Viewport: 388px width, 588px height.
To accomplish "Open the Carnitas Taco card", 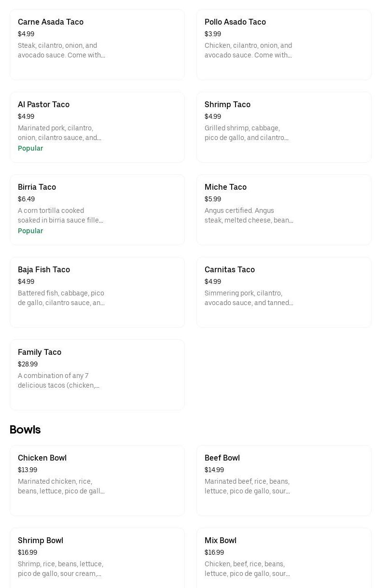I will (284, 292).
